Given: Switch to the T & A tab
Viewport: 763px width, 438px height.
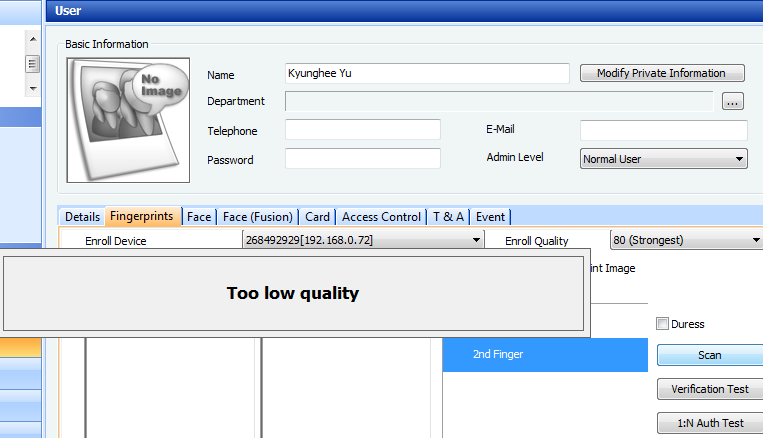Looking at the screenshot, I should (448, 217).
